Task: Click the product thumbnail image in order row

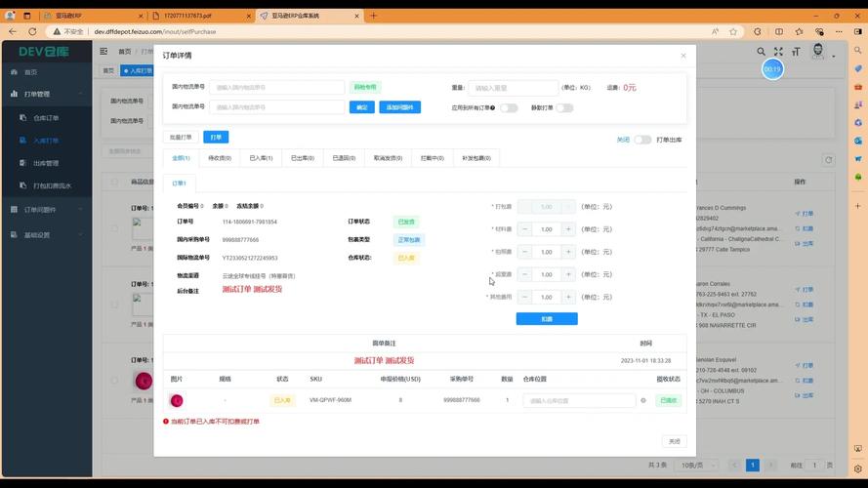Action: click(177, 400)
